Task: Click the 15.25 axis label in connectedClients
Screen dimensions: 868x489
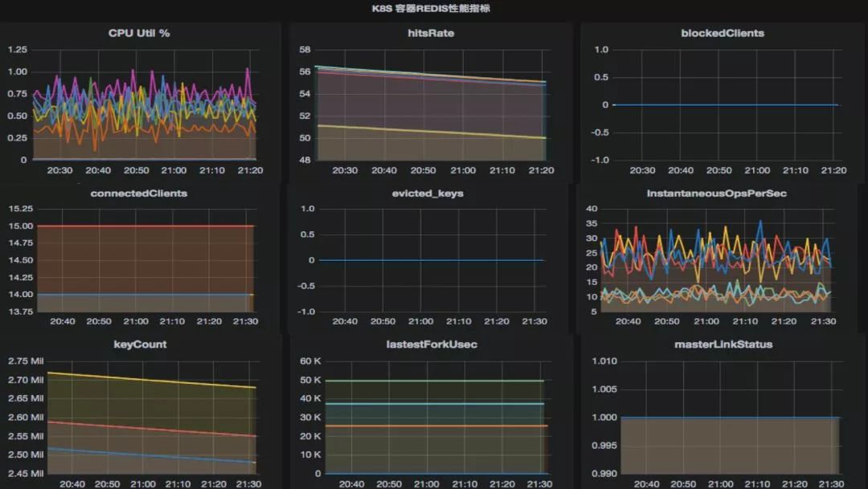Action: 20,209
